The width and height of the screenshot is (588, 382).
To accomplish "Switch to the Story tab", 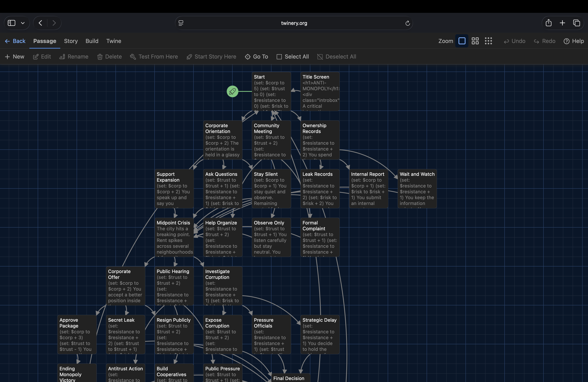I will 71,41.
